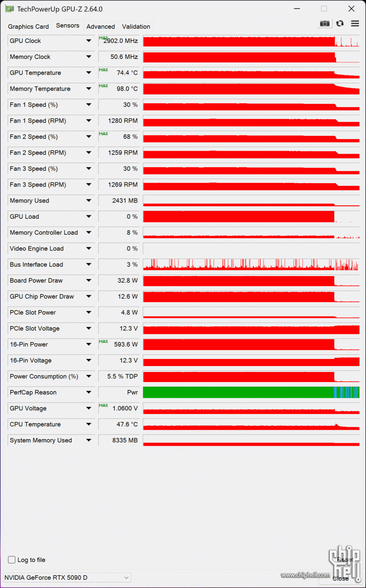Open the Bus Interface Load dropdown
This screenshot has width=366, height=588.
coord(89,265)
